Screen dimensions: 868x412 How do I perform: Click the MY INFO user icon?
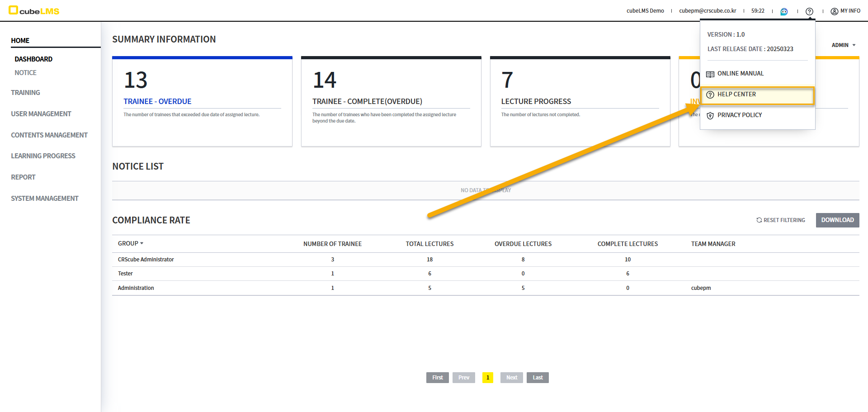tap(834, 11)
